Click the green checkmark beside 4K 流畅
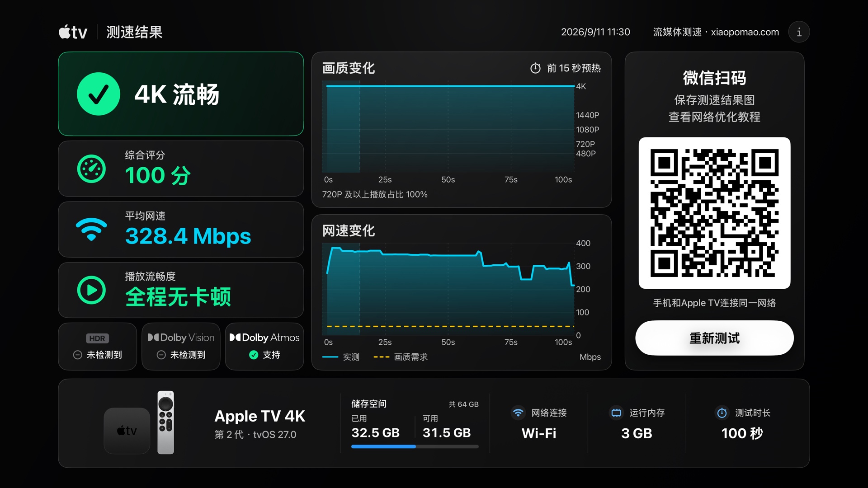This screenshot has width=868, height=488. [x=99, y=94]
